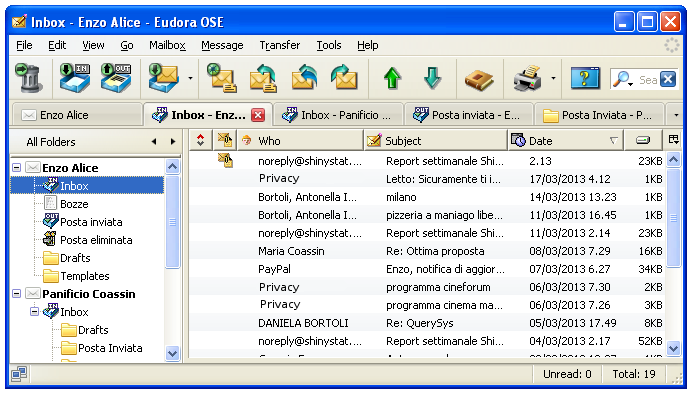Open the Print dropdown arrow
Viewport: 692px width, 394px height.
553,79
